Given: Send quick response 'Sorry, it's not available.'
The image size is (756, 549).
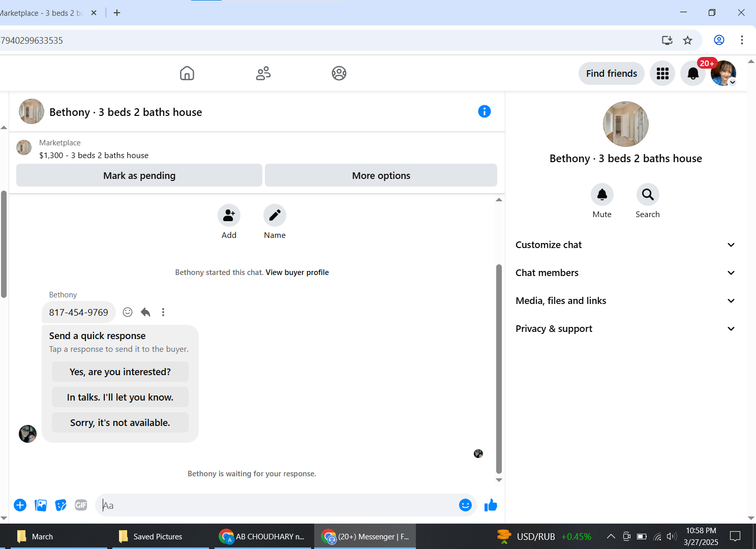Looking at the screenshot, I should point(120,422).
